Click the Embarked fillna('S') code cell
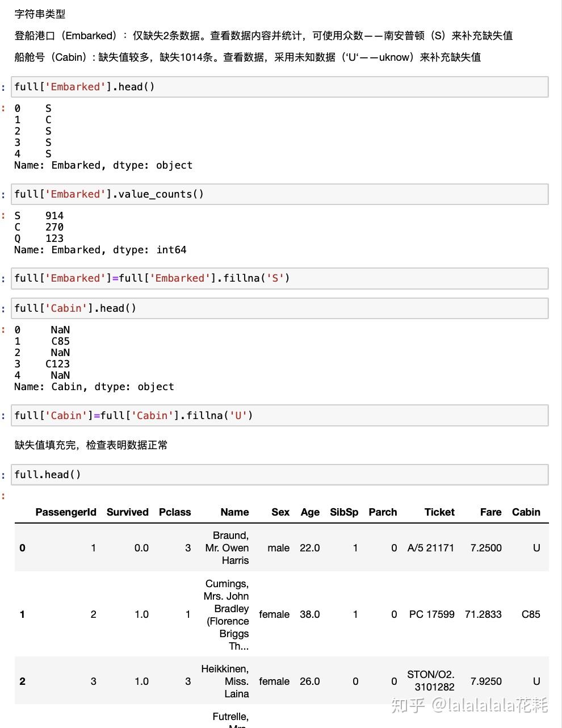The image size is (562, 728). pyautogui.click(x=280, y=278)
